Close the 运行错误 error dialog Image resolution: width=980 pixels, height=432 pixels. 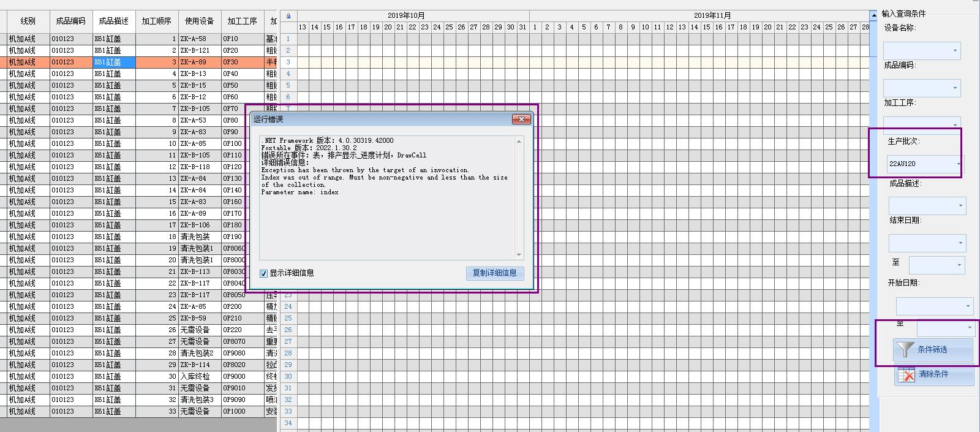click(521, 119)
